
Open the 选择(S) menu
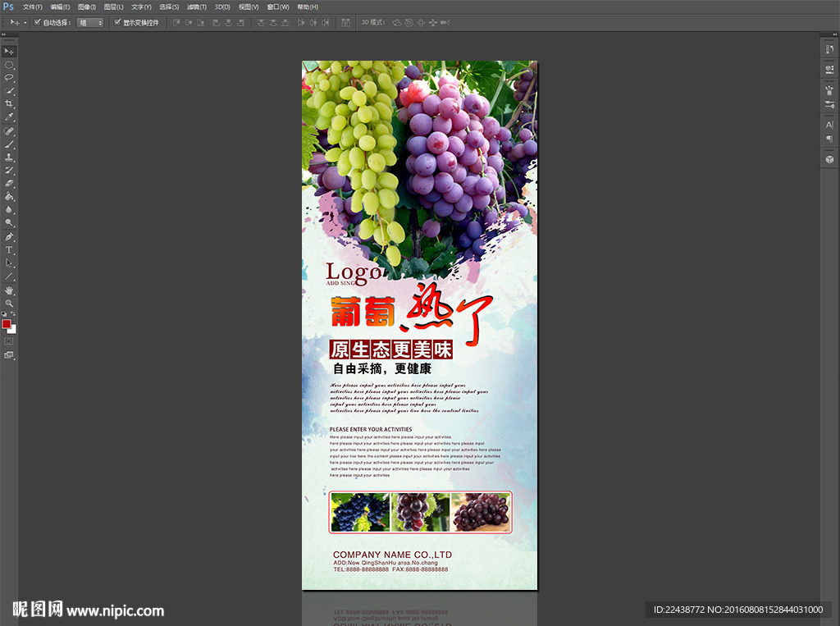pos(169,7)
